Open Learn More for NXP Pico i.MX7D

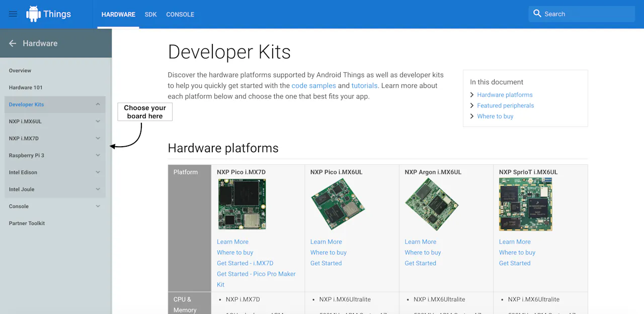tap(232, 242)
